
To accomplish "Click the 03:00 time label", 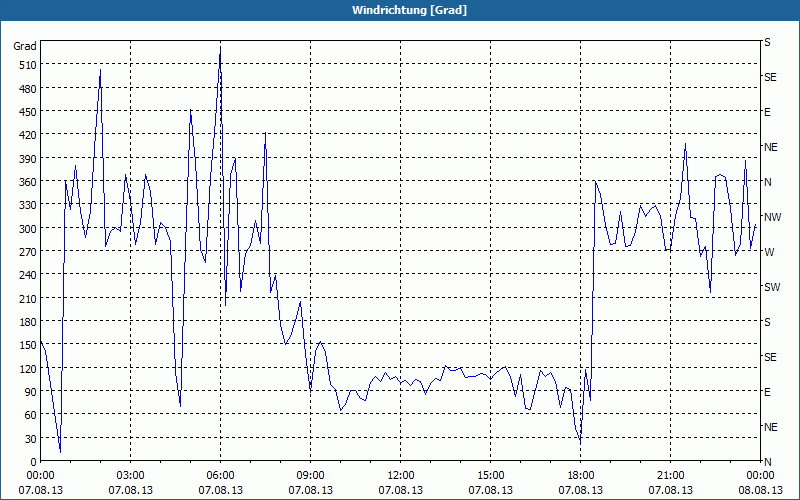I will click(x=131, y=476).
